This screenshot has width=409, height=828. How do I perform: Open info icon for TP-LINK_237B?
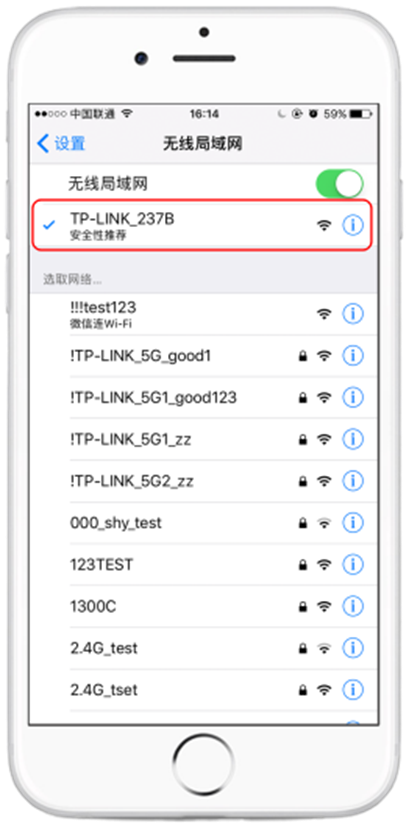(353, 225)
